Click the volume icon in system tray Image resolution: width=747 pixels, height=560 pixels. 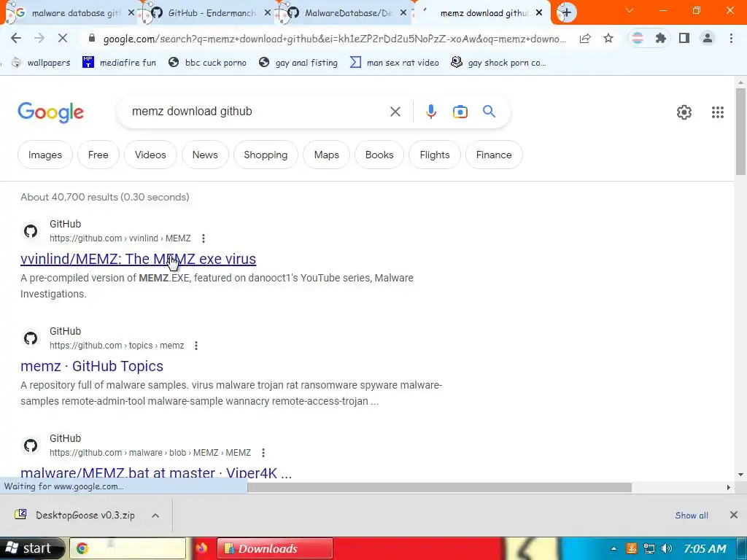(x=667, y=548)
